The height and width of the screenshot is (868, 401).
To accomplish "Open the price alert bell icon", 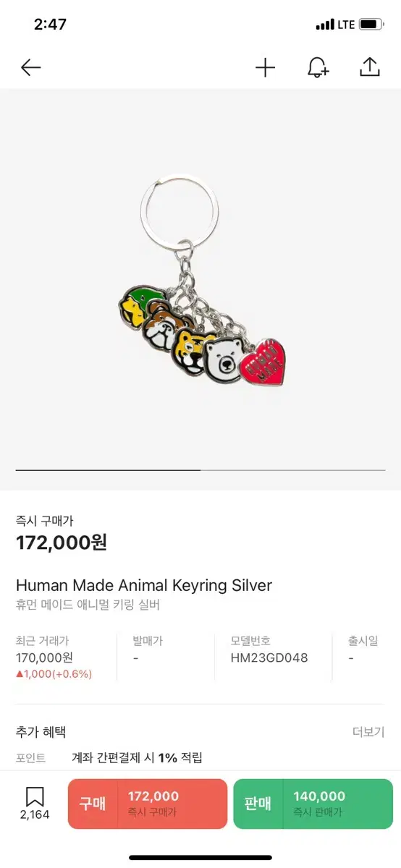I will click(x=318, y=67).
